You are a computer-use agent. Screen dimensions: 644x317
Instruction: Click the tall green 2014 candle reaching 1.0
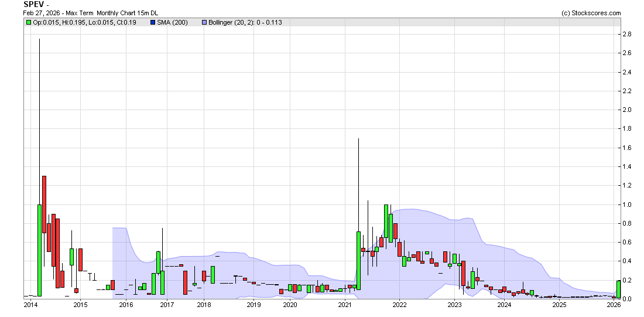pos(39,250)
